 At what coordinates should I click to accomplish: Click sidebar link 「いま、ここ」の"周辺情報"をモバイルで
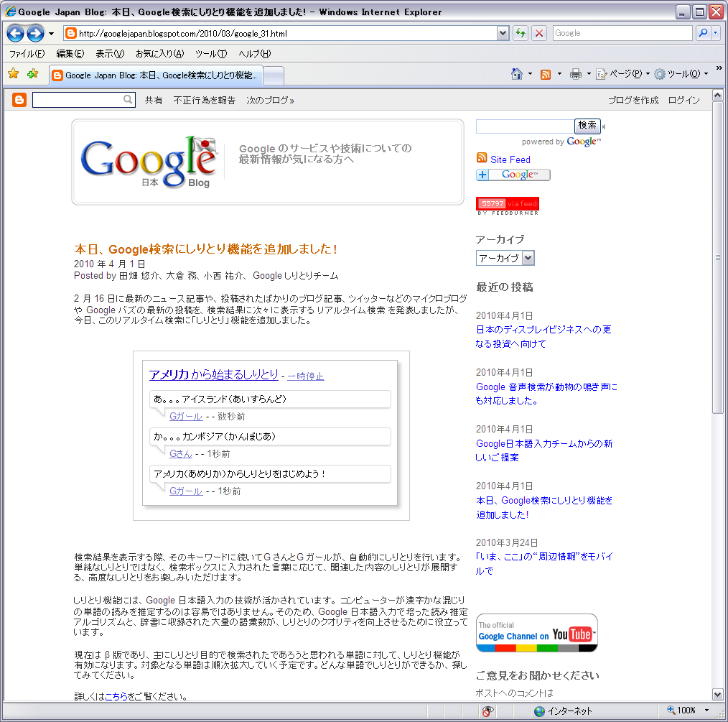(x=544, y=563)
